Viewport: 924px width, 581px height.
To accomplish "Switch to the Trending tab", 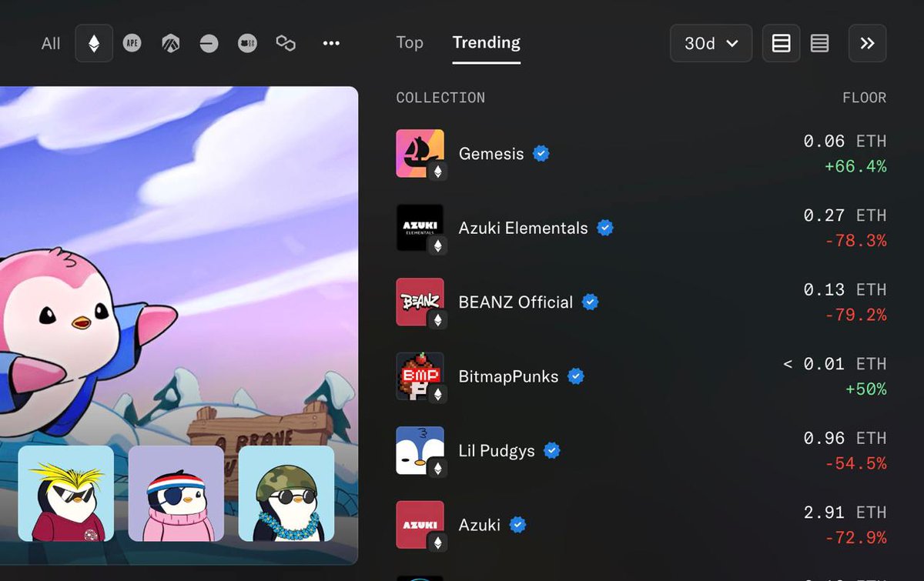I will click(487, 42).
